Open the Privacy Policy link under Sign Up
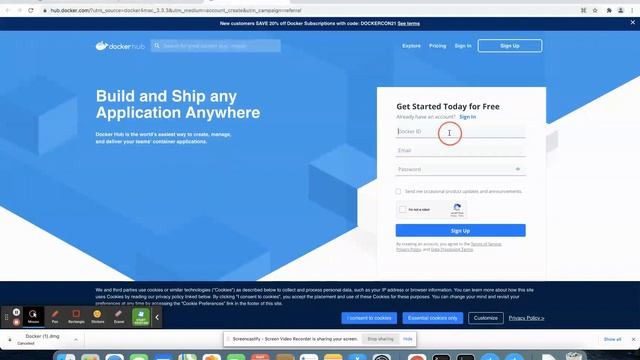Image resolution: width=640 pixels, height=360 pixels. tap(408, 249)
